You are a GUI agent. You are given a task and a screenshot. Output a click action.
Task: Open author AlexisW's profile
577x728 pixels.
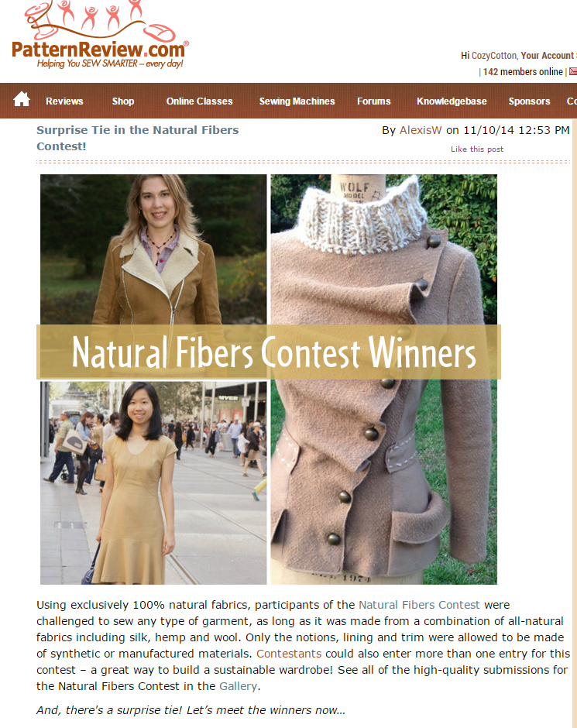421,130
